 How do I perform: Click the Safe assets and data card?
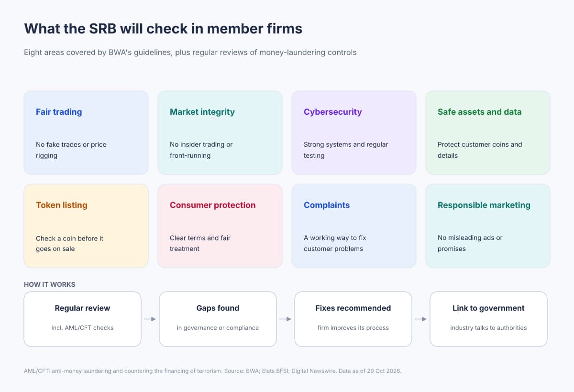tap(488, 132)
